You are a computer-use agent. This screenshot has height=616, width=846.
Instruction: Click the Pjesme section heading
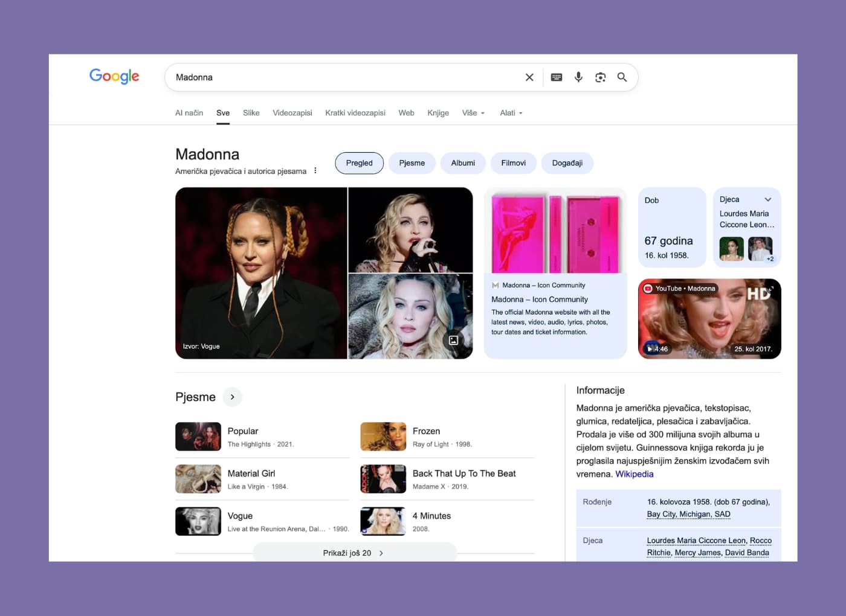tap(195, 397)
